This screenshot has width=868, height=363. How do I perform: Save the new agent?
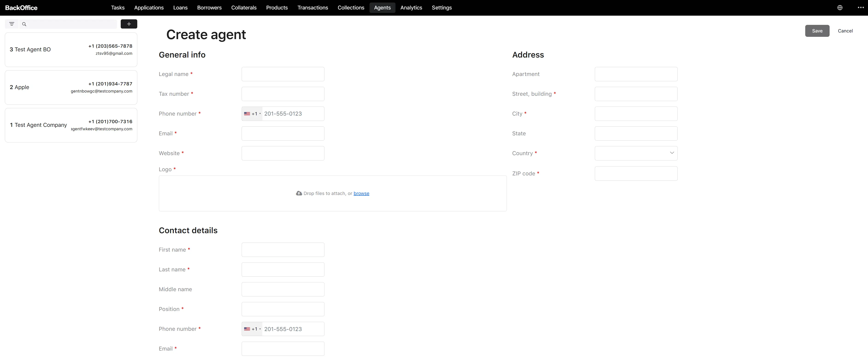tap(817, 31)
